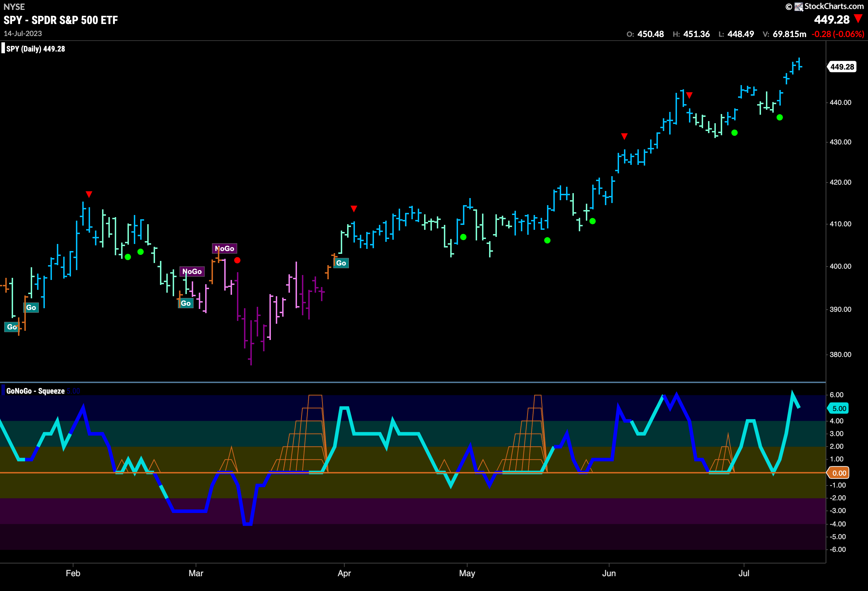Click the red triangle at the mid-June peak
This screenshot has height=591, width=868.
(x=689, y=95)
